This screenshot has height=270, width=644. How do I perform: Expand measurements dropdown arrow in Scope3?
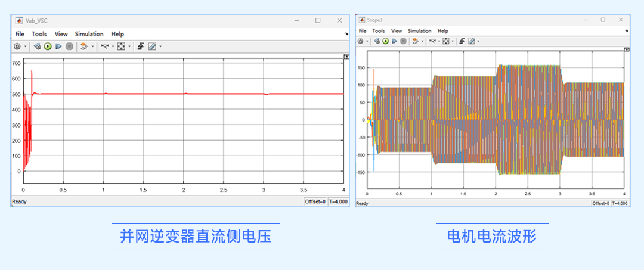click(478, 42)
